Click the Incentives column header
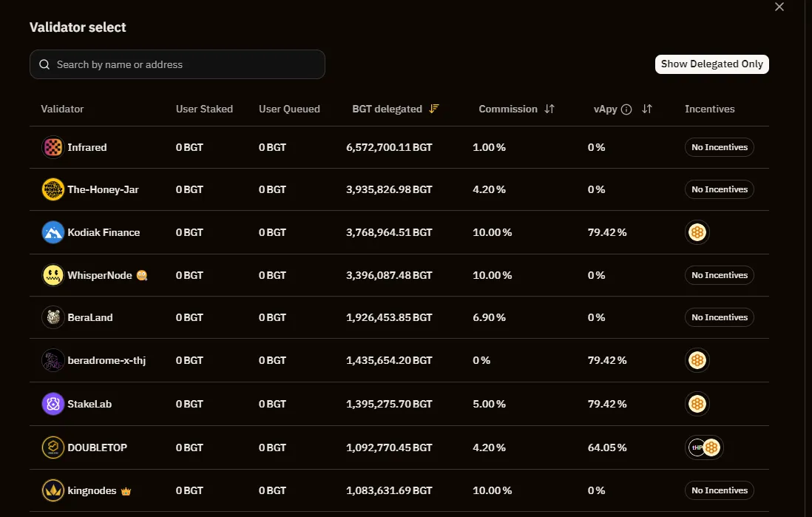This screenshot has width=812, height=517. click(x=709, y=109)
